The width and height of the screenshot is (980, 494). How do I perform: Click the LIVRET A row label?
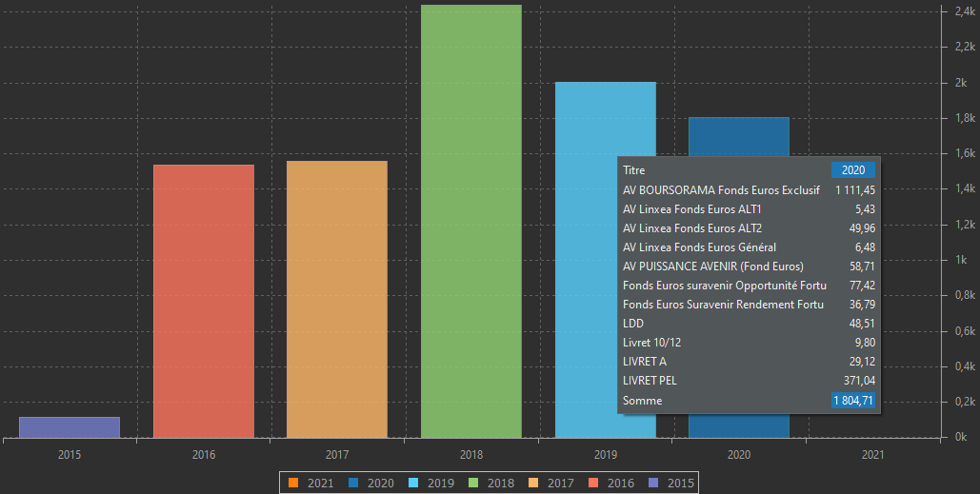645,362
